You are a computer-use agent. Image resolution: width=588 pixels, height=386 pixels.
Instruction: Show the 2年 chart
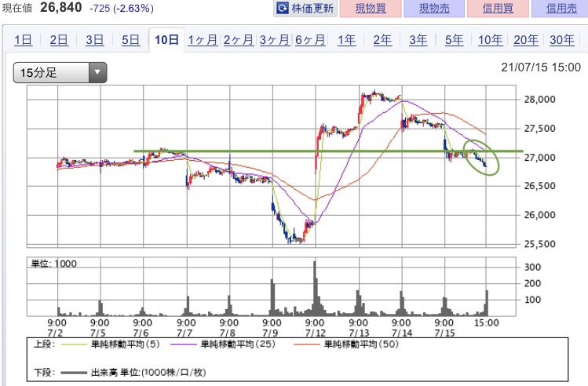(x=382, y=40)
